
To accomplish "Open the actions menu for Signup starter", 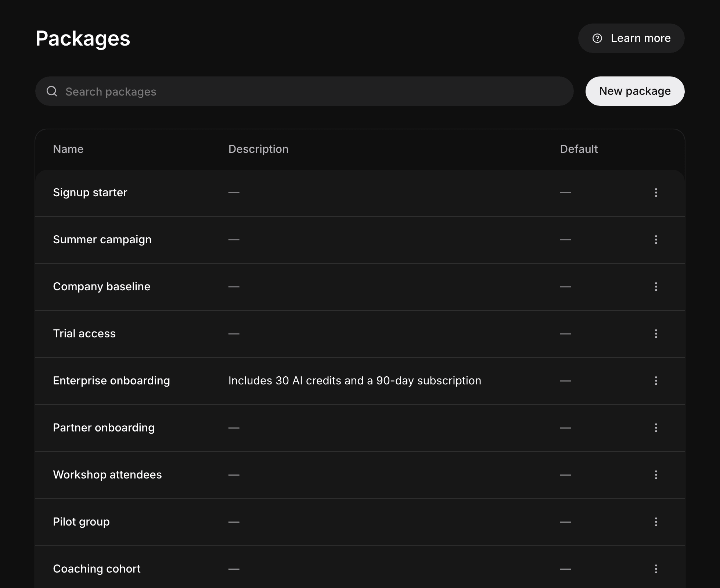I will tap(656, 193).
